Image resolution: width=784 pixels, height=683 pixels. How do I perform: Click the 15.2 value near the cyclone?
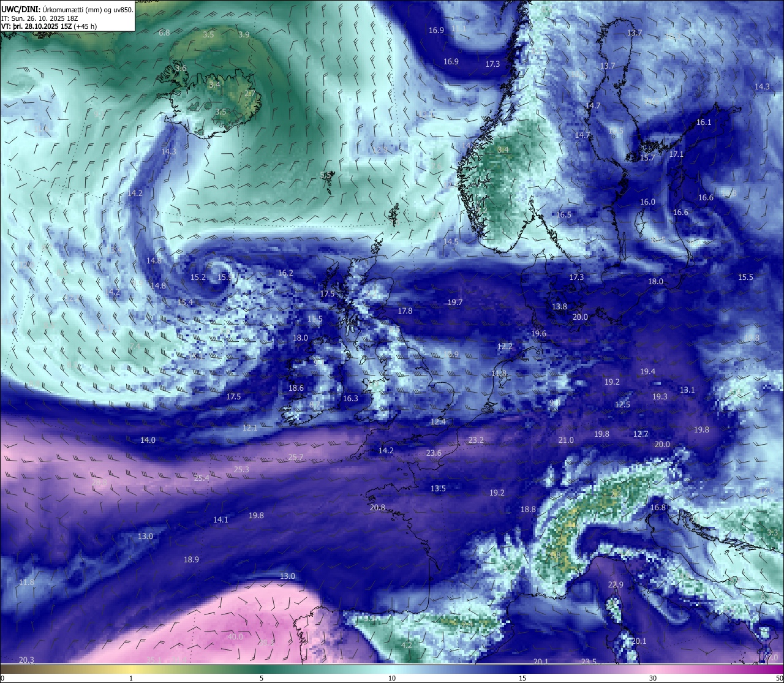[x=198, y=277]
